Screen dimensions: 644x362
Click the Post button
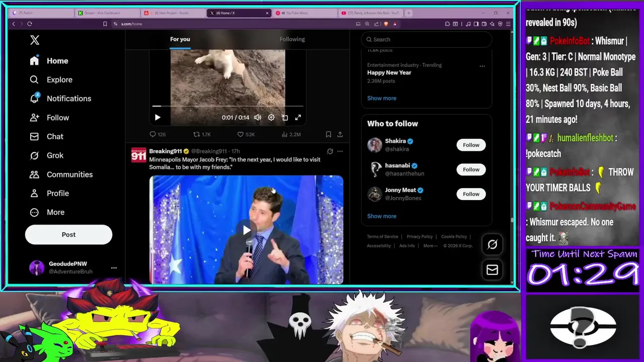coord(68,234)
